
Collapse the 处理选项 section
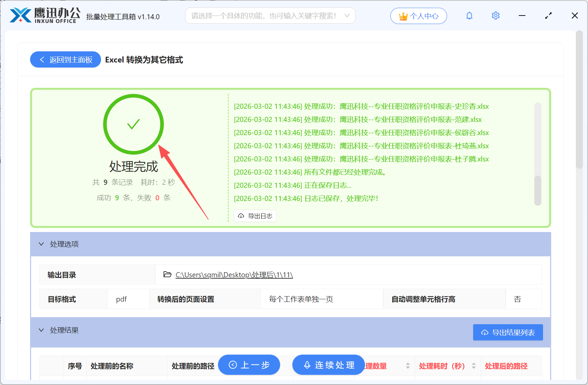pyautogui.click(x=41, y=244)
